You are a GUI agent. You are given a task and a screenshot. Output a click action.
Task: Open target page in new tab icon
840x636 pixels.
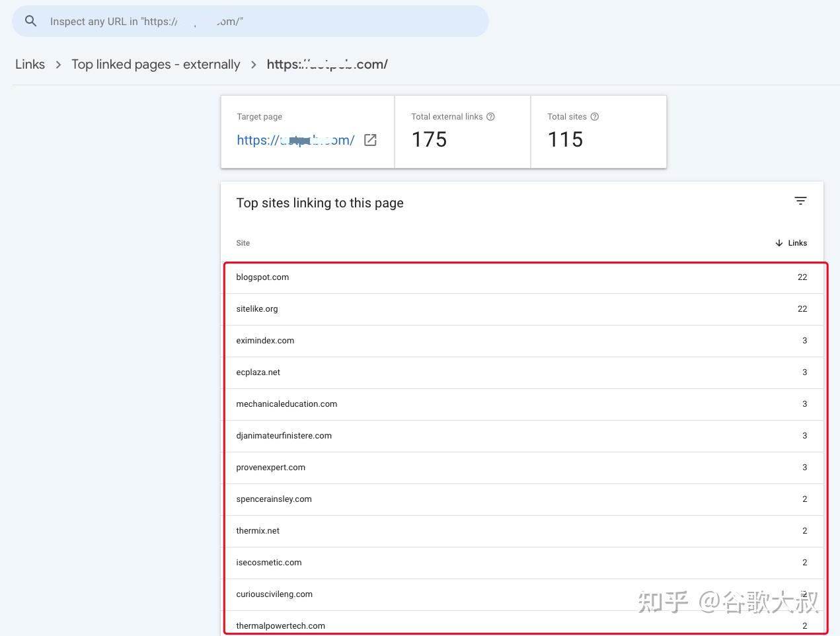[370, 140]
